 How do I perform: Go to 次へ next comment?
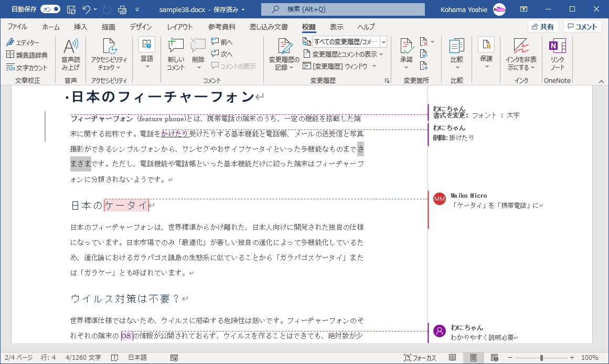click(x=222, y=54)
